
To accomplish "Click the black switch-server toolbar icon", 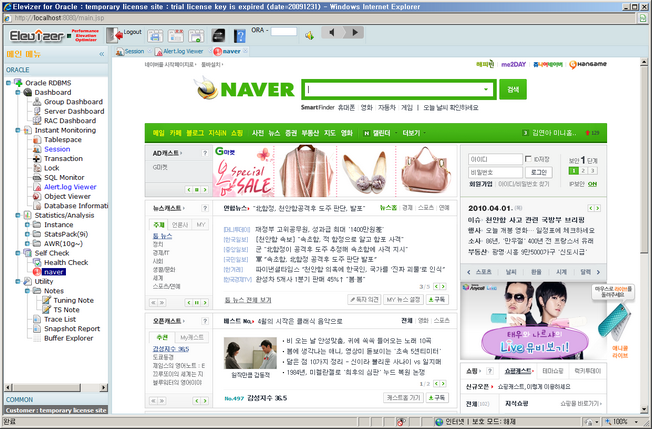I will [x=218, y=36].
